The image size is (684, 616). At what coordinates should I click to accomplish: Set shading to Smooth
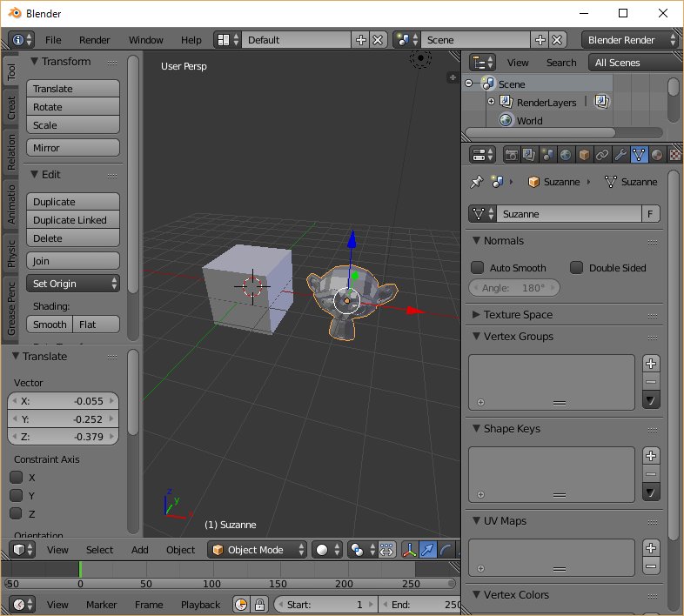pyautogui.click(x=50, y=325)
